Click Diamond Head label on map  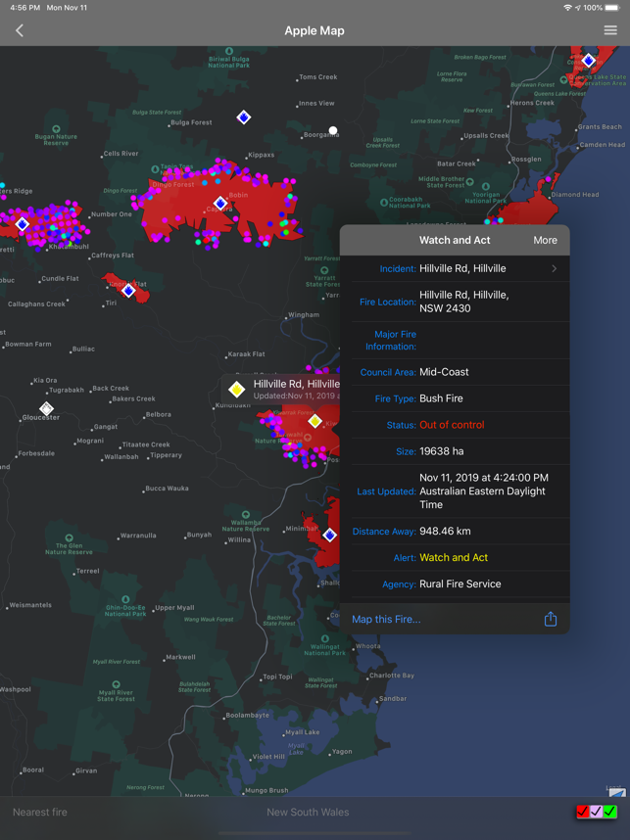575,195
